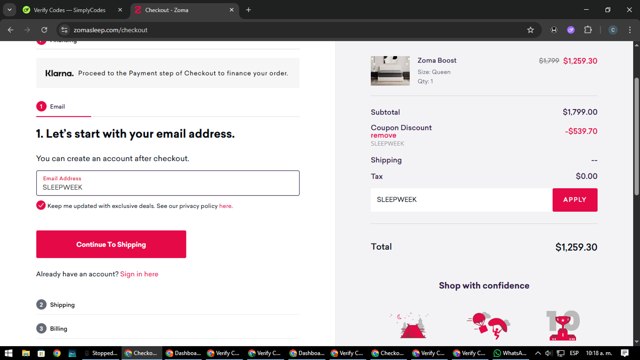
Task: Reload the checkout page
Action: pyautogui.click(x=44, y=30)
